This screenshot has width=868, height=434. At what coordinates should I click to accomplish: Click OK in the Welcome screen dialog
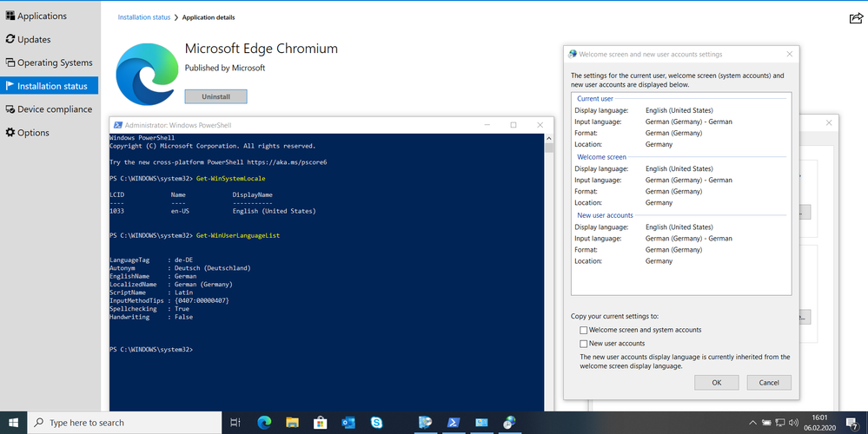716,383
